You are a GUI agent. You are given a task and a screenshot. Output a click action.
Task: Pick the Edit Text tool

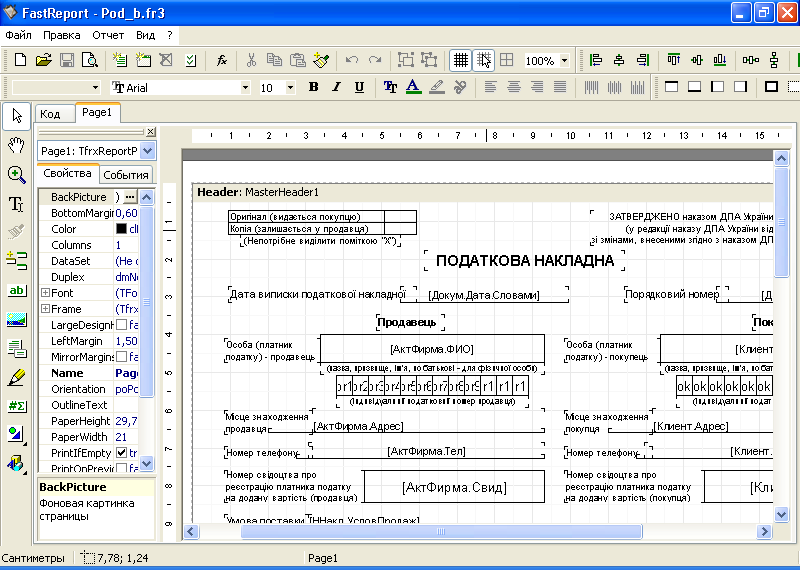pyautogui.click(x=16, y=204)
